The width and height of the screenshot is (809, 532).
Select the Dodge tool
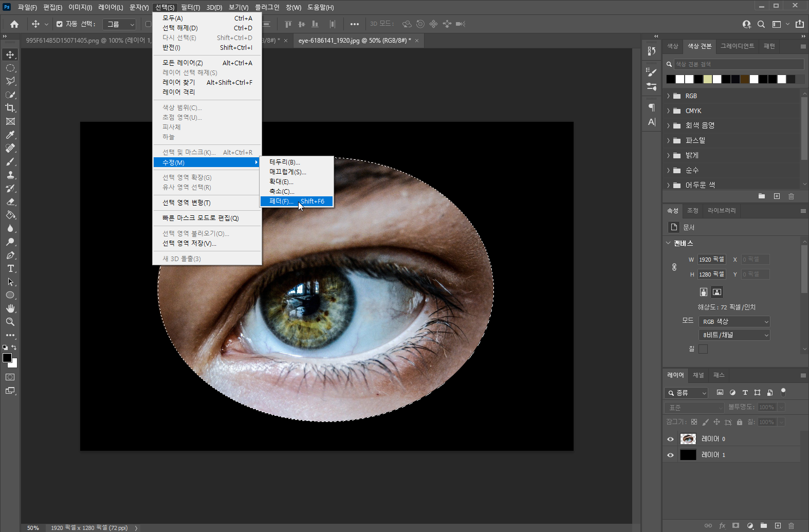coord(10,242)
